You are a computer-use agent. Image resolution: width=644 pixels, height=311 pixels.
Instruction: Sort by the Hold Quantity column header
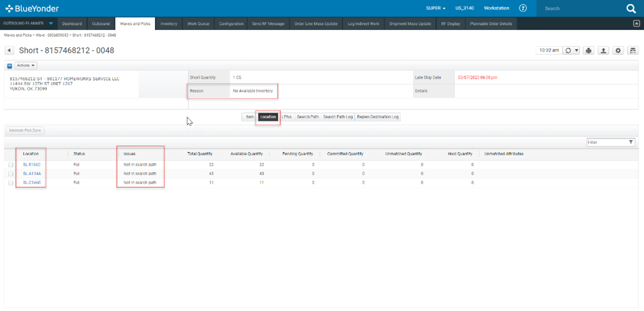point(460,154)
